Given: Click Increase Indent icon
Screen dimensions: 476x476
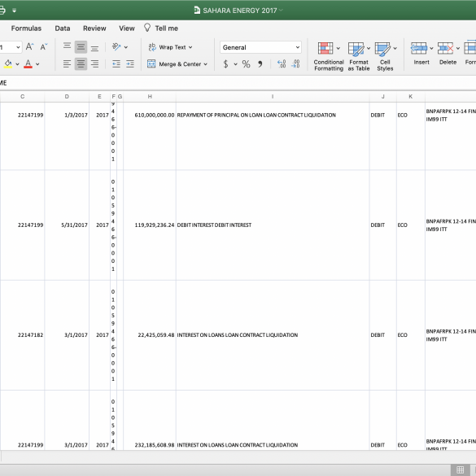Looking at the screenshot, I should [x=130, y=63].
